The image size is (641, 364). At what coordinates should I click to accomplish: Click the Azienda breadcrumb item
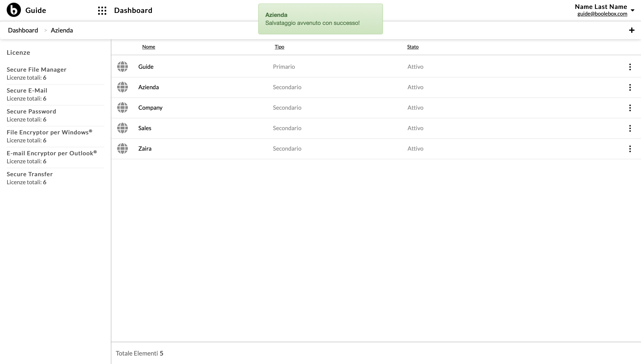click(x=62, y=30)
